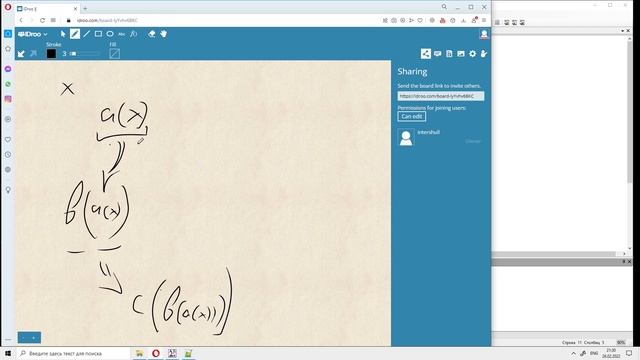Show hidden system tray icons
This screenshot has width=640, height=360.
(573, 353)
